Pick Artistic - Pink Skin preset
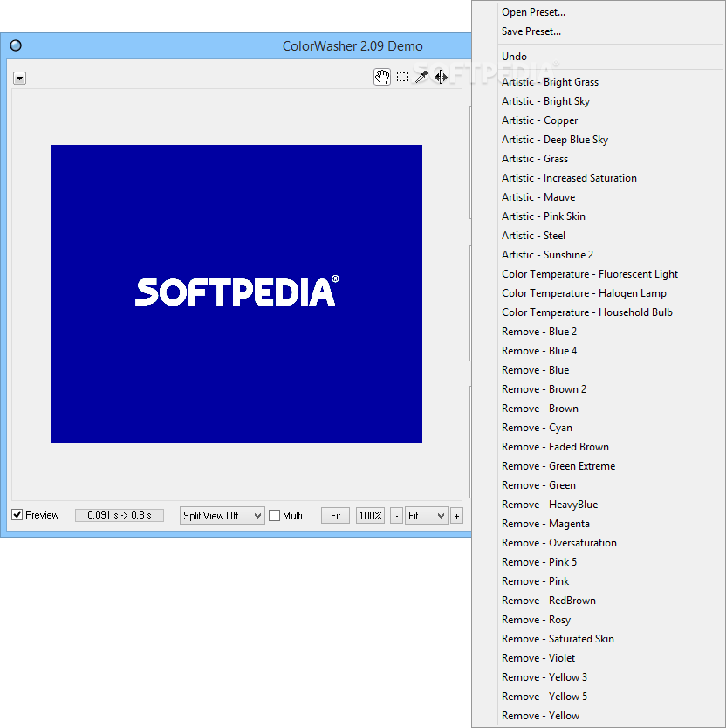This screenshot has height=728, width=726. coord(598,216)
